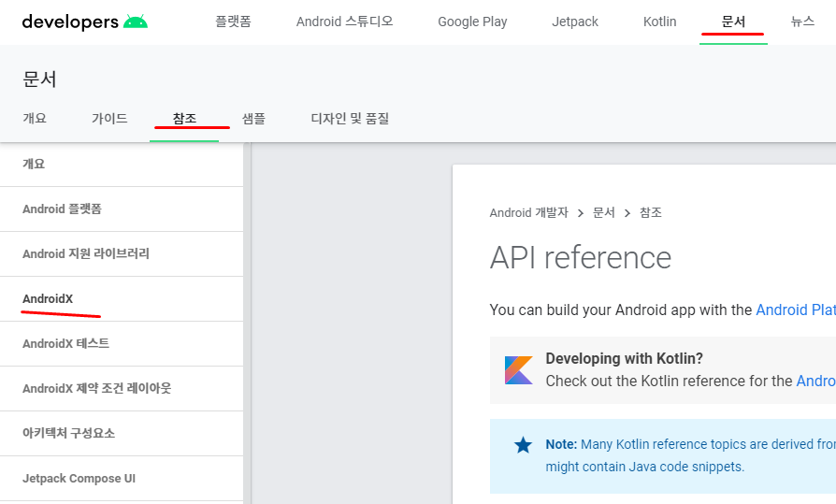Click the star icon in the Note box
The image size is (836, 504).
(x=523, y=445)
